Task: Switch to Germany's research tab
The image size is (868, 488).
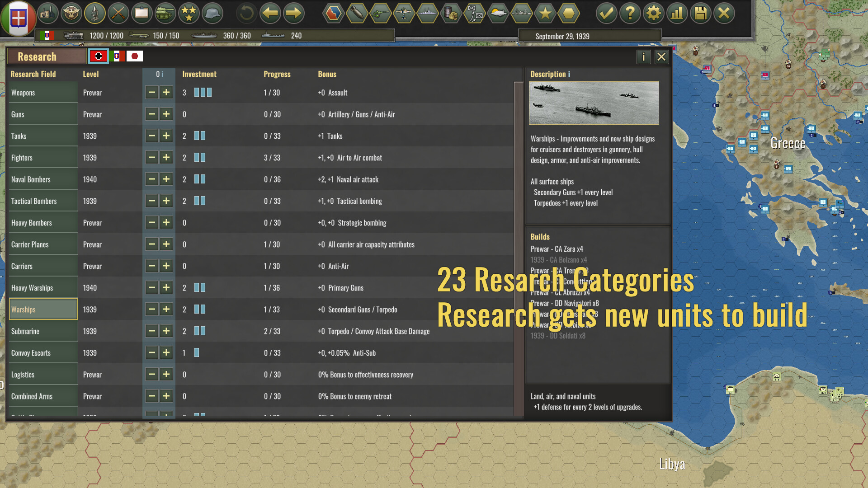Action: pos(99,56)
